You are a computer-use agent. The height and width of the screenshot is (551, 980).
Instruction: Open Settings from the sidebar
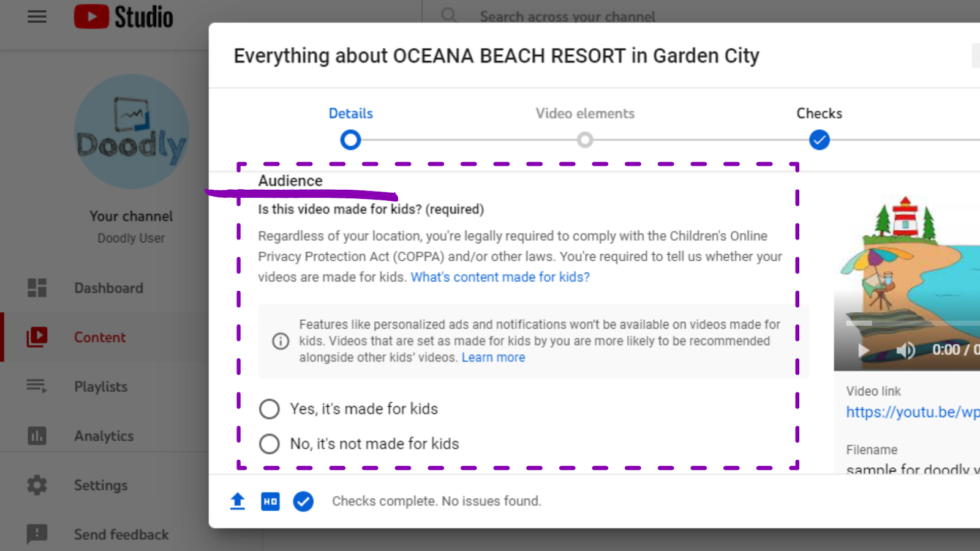[x=101, y=485]
